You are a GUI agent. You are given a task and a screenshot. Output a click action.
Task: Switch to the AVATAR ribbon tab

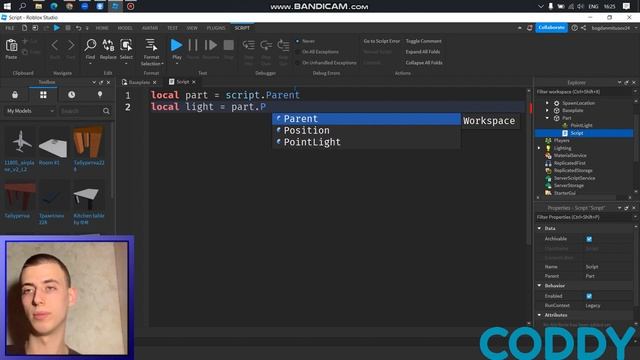pos(150,28)
